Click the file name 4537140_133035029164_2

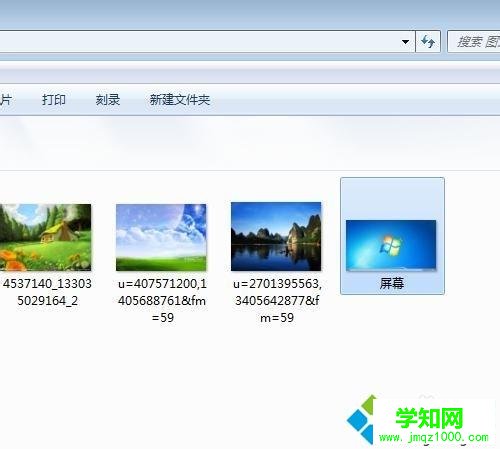point(47,292)
